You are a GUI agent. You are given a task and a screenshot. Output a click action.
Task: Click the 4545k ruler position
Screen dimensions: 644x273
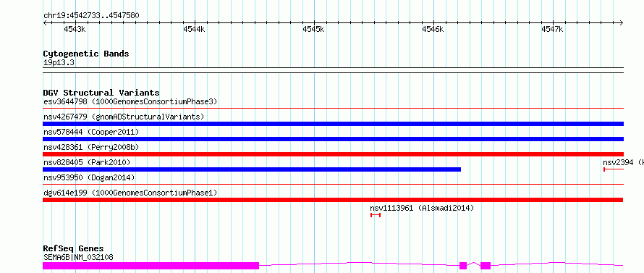314,29
